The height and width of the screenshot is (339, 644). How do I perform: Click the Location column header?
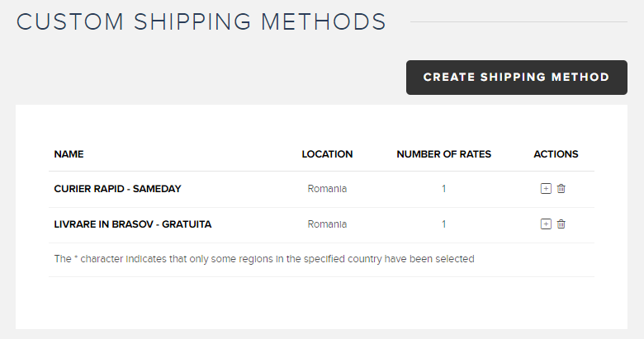coord(327,154)
